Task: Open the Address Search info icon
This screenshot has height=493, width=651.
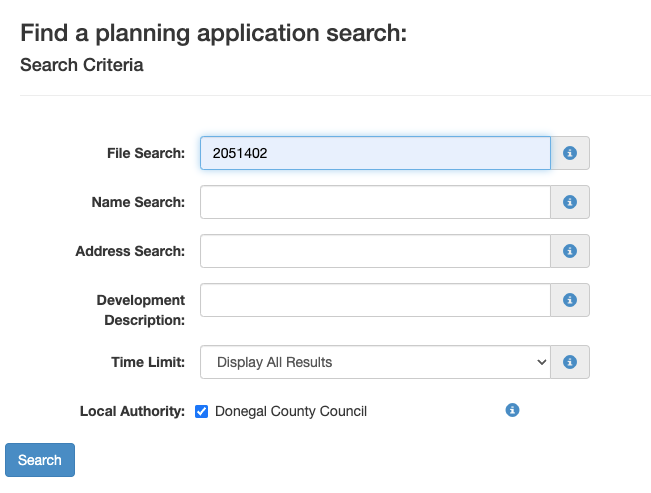Action: [x=570, y=251]
